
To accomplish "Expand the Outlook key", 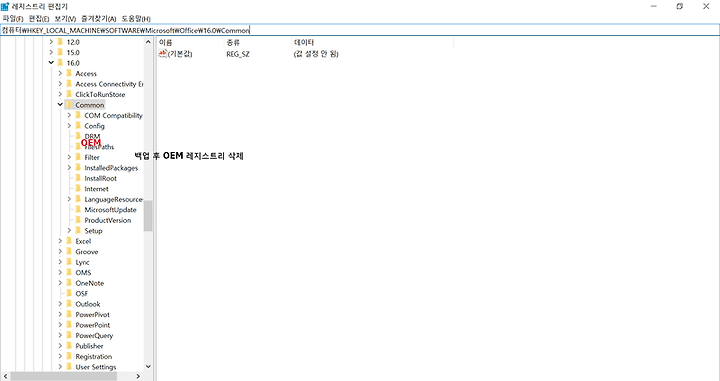I will [x=60, y=304].
